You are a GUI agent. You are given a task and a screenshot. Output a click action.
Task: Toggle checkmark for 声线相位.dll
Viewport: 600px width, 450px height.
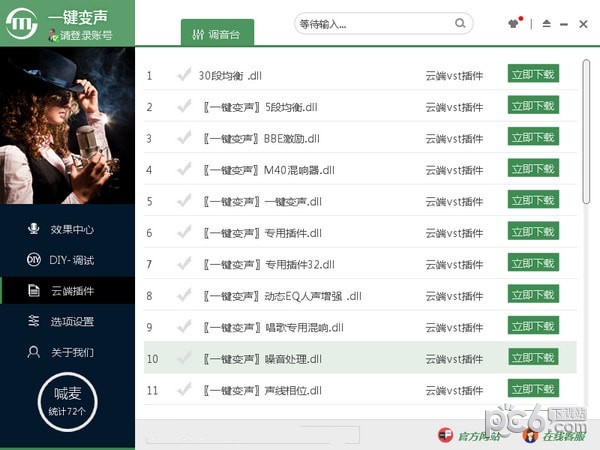point(184,390)
